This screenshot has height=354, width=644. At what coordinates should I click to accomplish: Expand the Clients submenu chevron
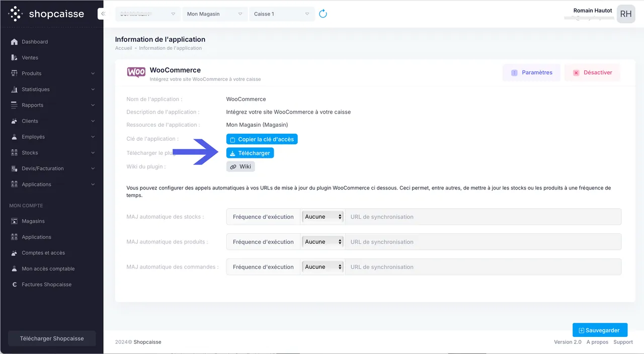(93, 121)
